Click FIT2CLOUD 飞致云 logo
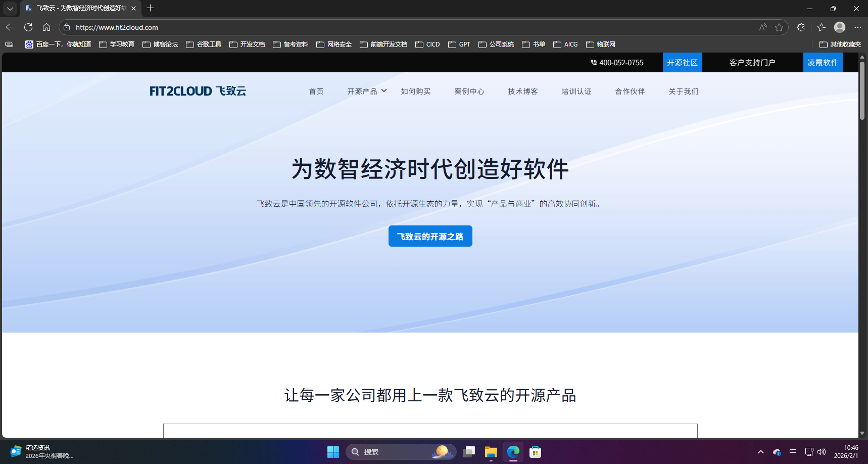The height and width of the screenshot is (464, 868). [198, 91]
